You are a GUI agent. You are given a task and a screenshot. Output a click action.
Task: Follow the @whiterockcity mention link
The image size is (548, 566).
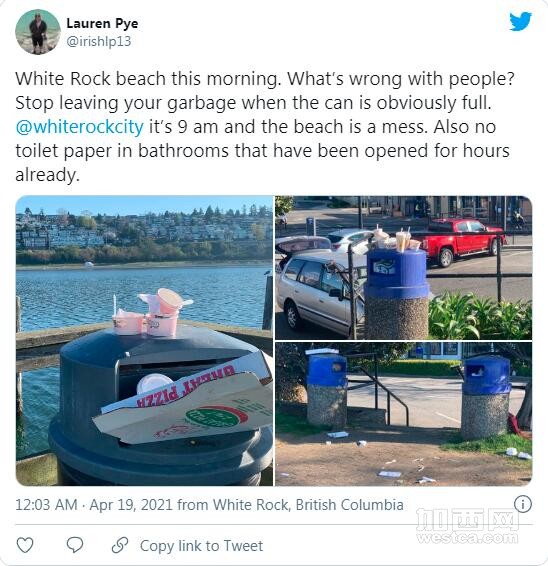[x=79, y=127]
